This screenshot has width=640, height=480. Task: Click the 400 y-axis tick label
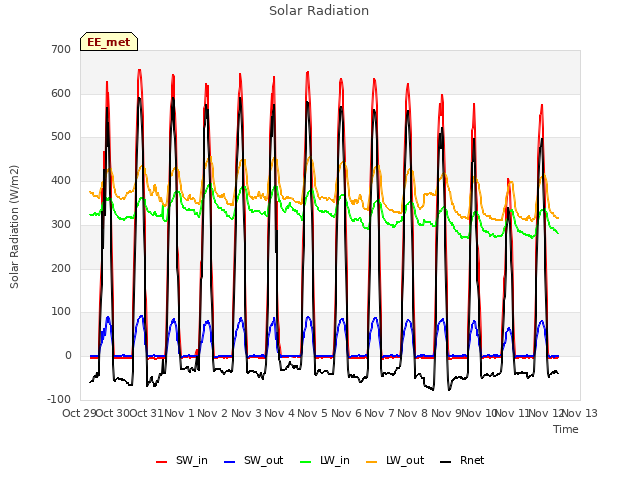point(61,180)
